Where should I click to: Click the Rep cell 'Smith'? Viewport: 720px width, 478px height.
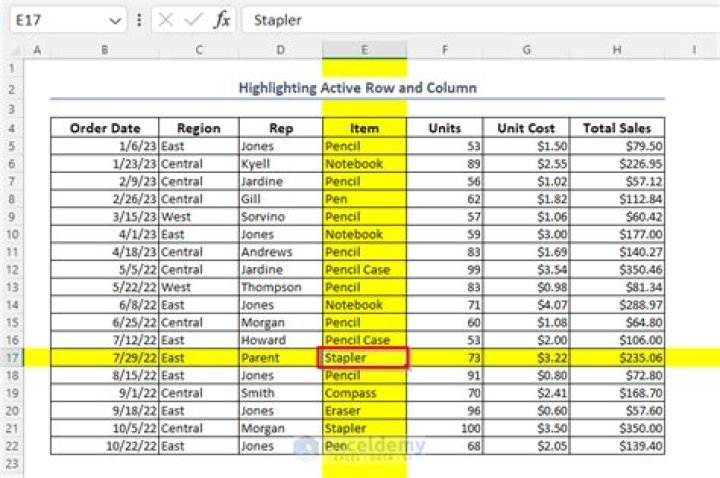[281, 393]
